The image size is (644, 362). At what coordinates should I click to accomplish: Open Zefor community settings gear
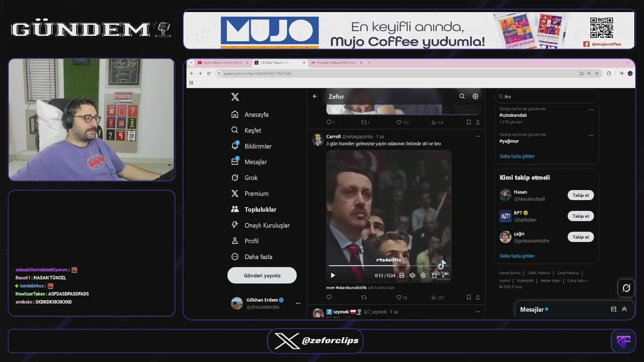(x=475, y=96)
